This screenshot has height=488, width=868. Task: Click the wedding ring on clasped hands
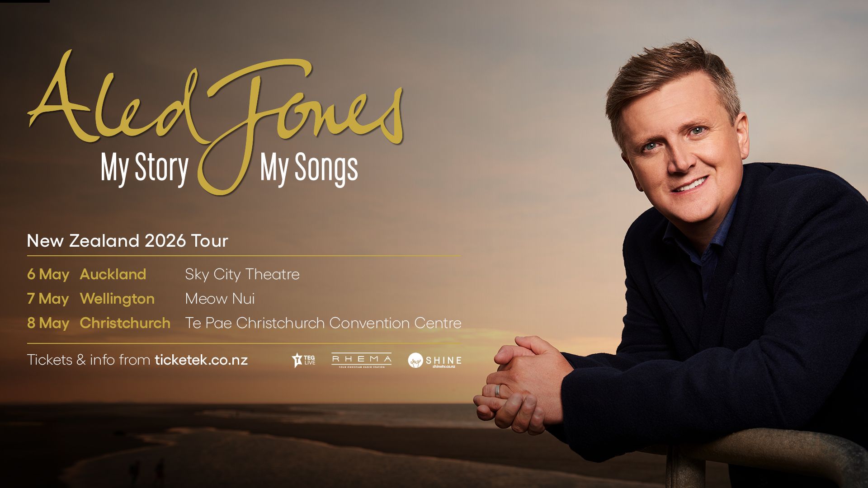[x=498, y=390]
